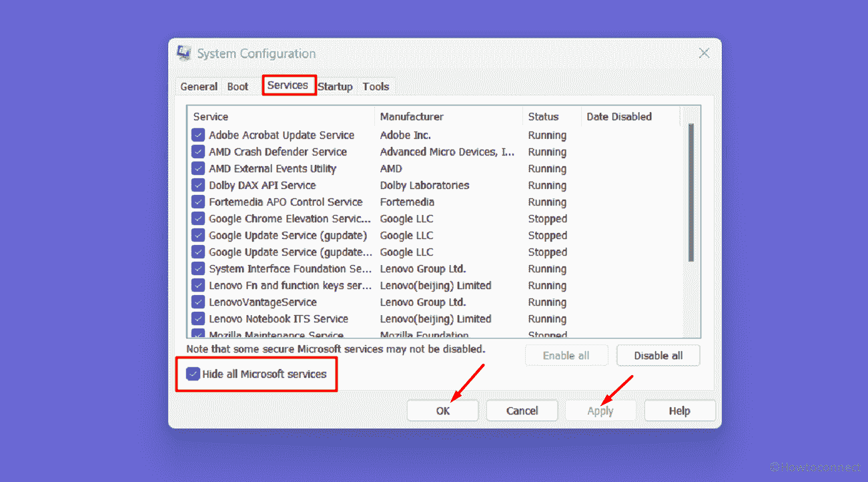Toggle System Interface Foundation Service checkbox
Image resolution: width=868 pixels, height=482 pixels.
[x=198, y=268]
